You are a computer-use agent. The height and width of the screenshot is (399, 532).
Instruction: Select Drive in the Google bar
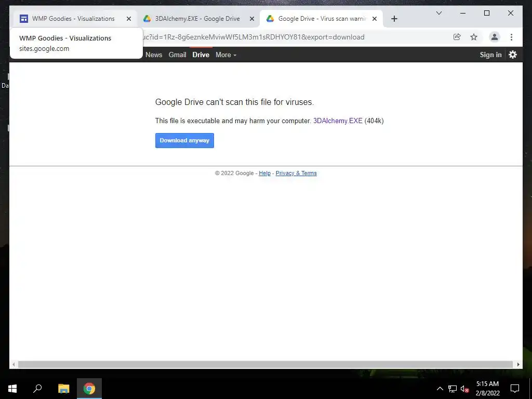click(201, 55)
